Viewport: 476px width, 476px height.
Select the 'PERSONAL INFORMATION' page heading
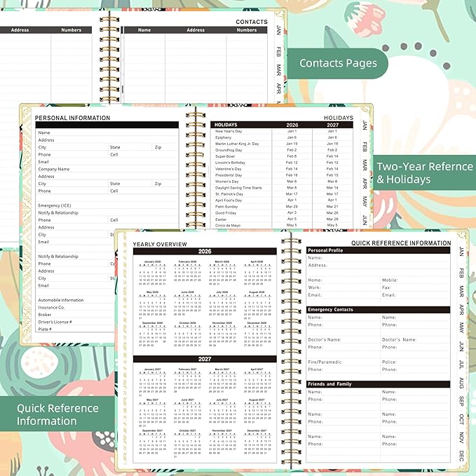pos(72,118)
